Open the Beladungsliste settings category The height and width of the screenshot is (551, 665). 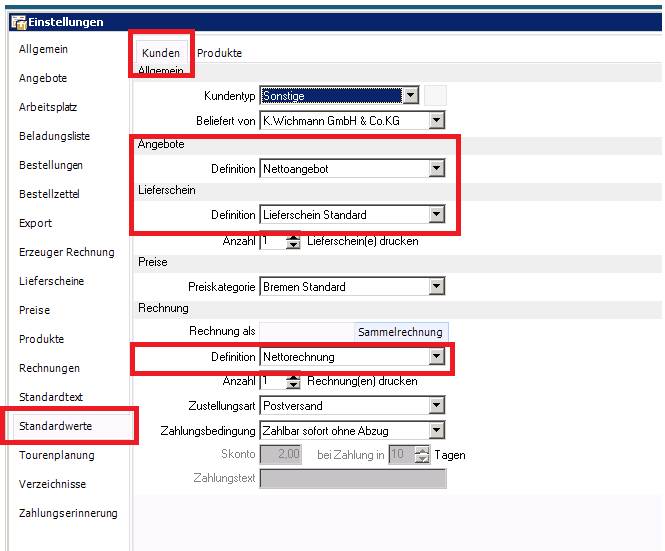tap(54, 136)
